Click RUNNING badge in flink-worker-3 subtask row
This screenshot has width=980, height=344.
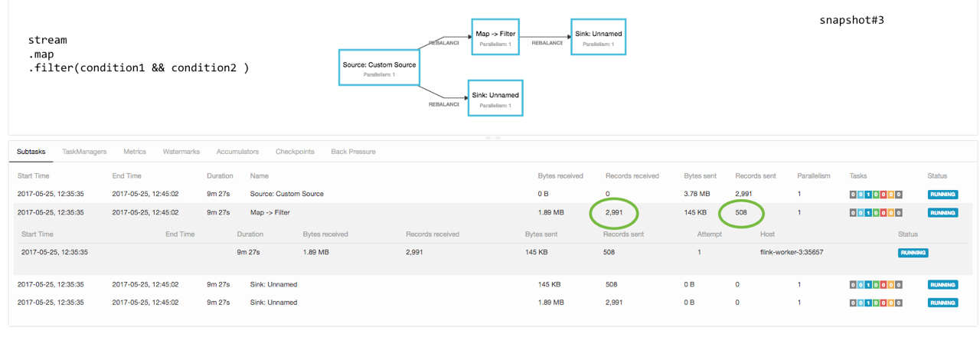[x=913, y=252]
